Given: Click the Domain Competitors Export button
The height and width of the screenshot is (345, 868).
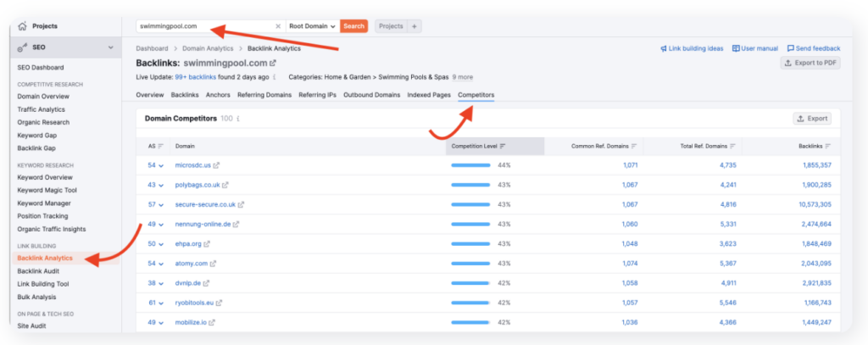Looking at the screenshot, I should 813,119.
